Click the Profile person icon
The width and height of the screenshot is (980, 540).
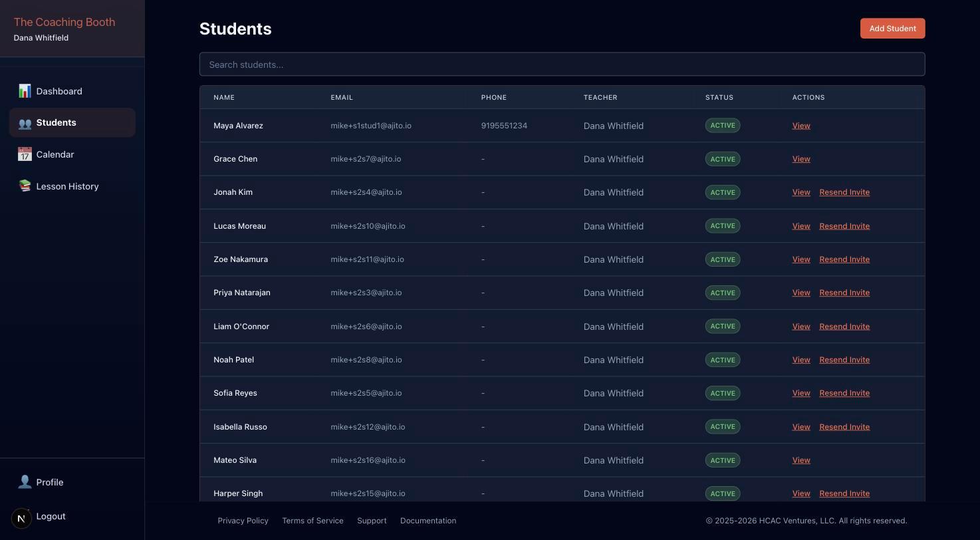pyautogui.click(x=25, y=482)
